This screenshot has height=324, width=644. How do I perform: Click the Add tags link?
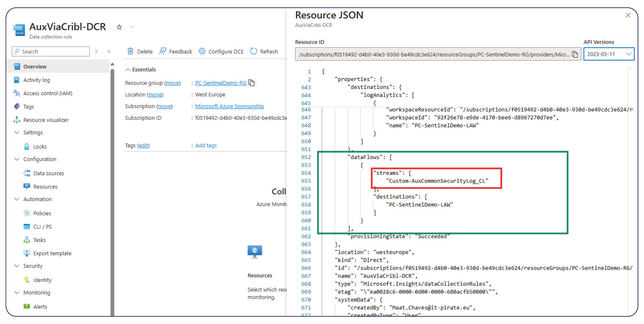pyautogui.click(x=206, y=145)
